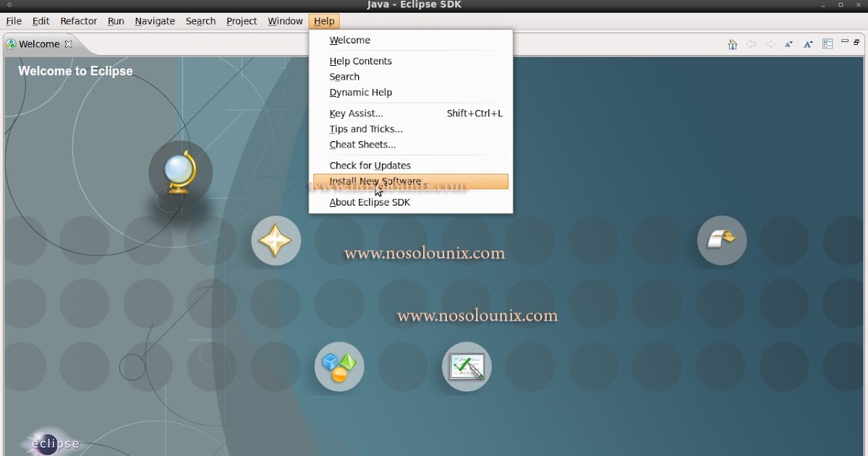Open the Tutorials shapes icon
This screenshot has width=868, height=456.
[339, 366]
